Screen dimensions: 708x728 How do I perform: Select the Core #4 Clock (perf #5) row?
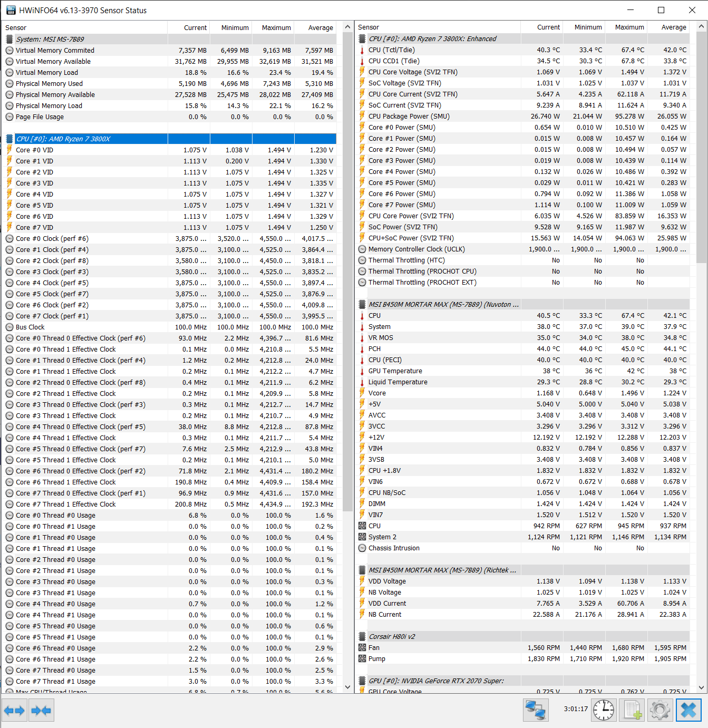coord(169,283)
